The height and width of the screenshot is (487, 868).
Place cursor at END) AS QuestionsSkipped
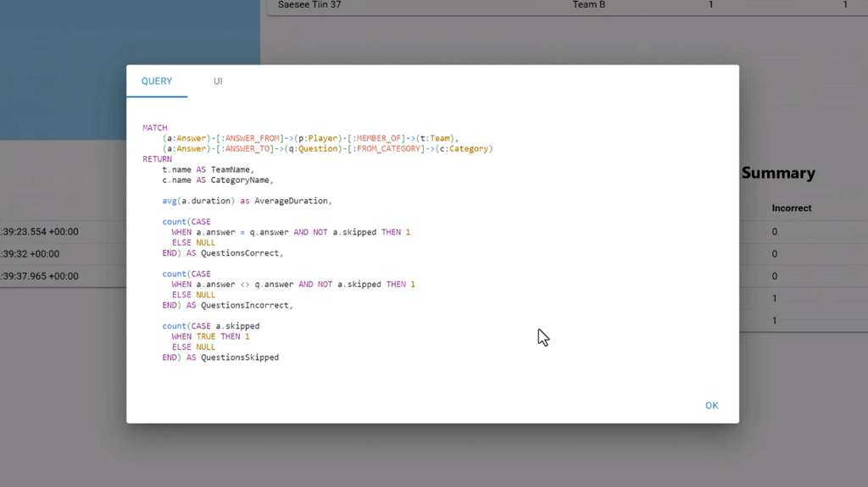pos(220,357)
